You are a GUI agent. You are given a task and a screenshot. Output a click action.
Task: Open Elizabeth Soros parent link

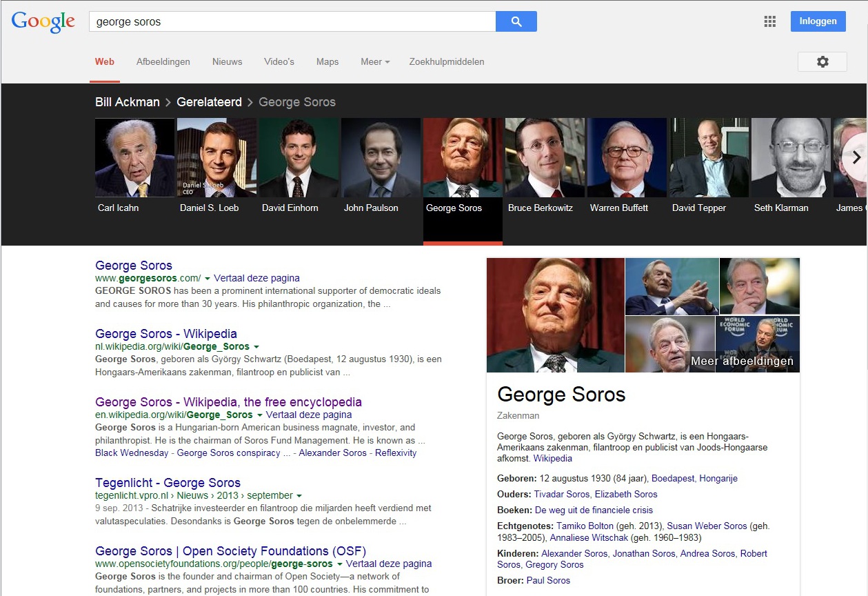click(626, 494)
